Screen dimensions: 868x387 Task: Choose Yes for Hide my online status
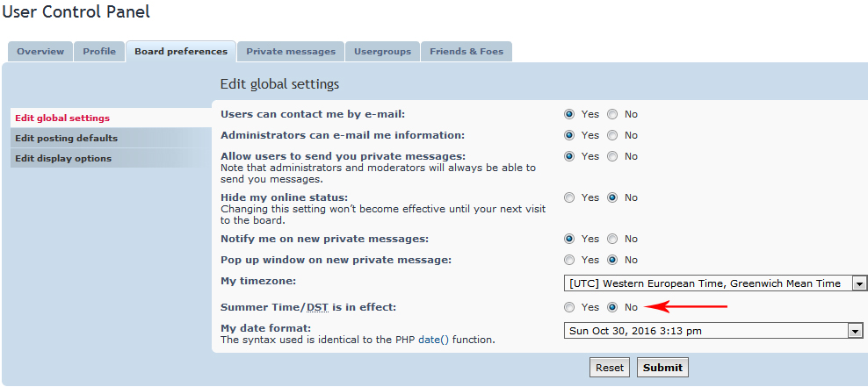pos(569,197)
